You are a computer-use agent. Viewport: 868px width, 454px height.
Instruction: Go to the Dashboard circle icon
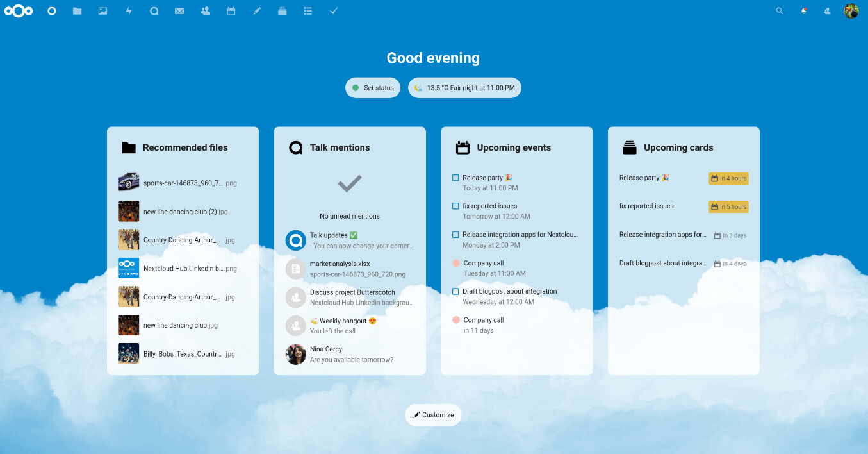52,11
